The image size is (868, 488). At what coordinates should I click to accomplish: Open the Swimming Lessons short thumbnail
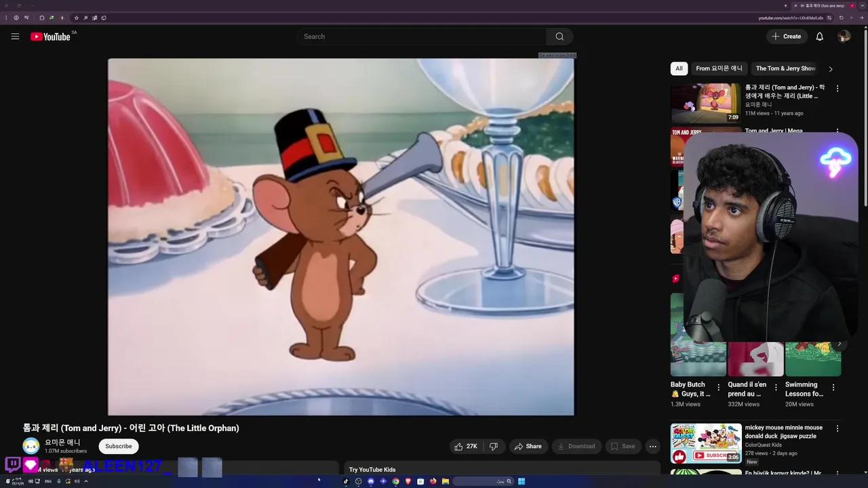813,359
